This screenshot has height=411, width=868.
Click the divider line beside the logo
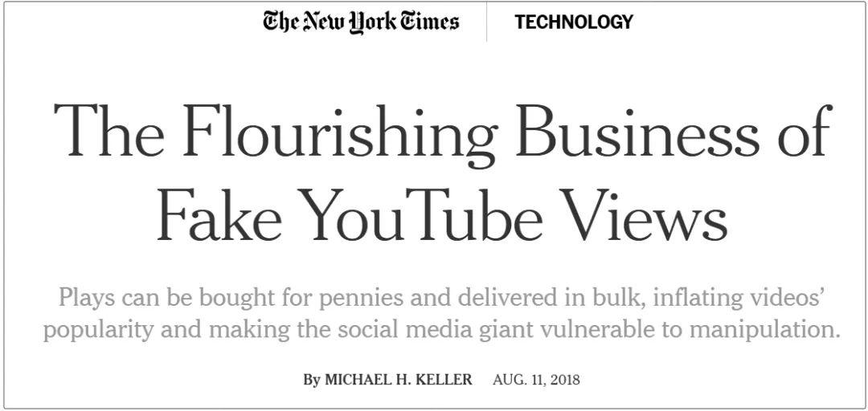pos(486,22)
